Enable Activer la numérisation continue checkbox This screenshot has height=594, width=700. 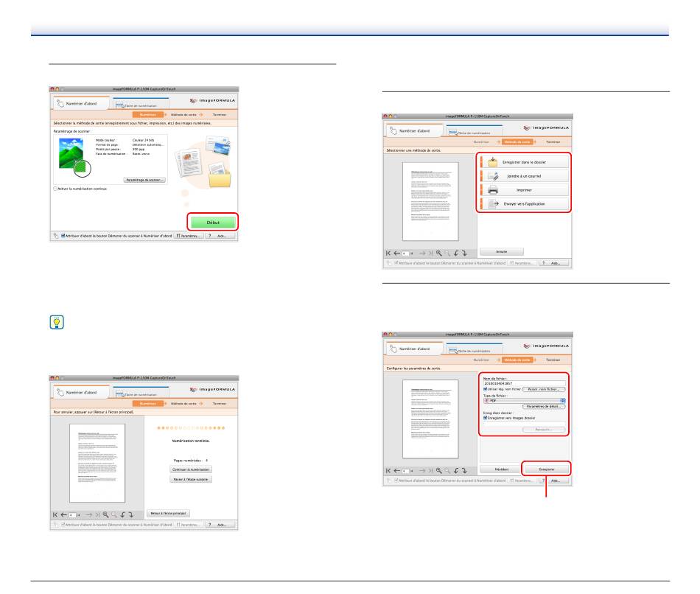click(56, 189)
